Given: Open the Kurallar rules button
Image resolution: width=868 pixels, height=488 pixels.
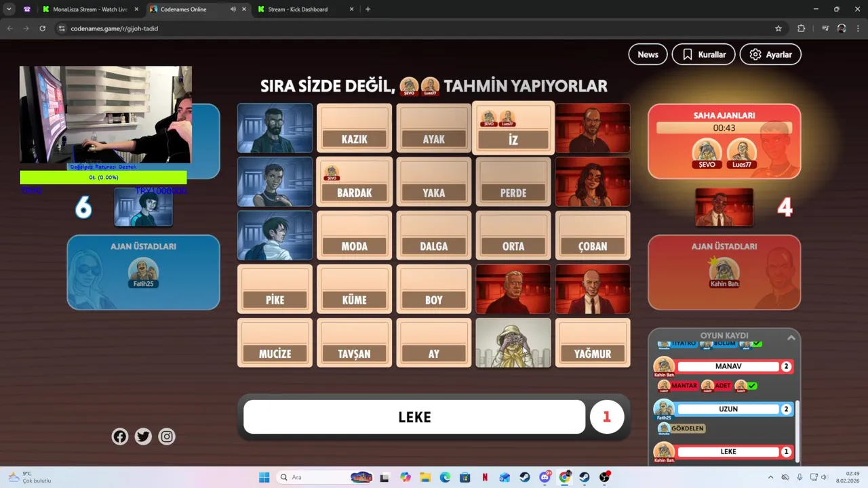Looking at the screenshot, I should point(703,54).
